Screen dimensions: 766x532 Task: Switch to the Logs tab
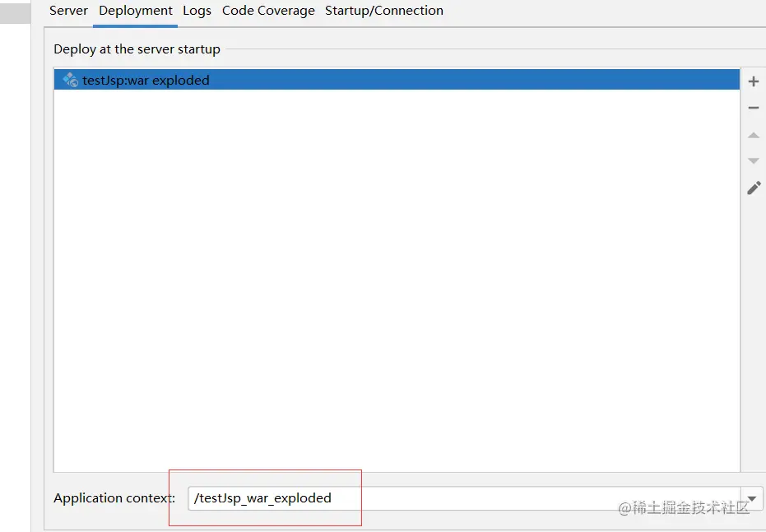[x=197, y=11]
